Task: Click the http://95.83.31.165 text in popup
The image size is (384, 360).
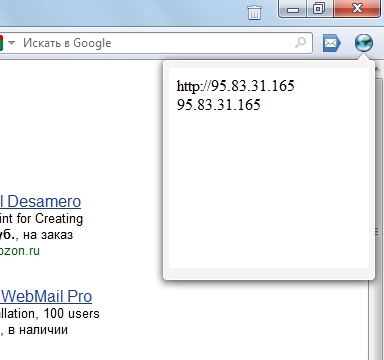Action: [x=236, y=86]
